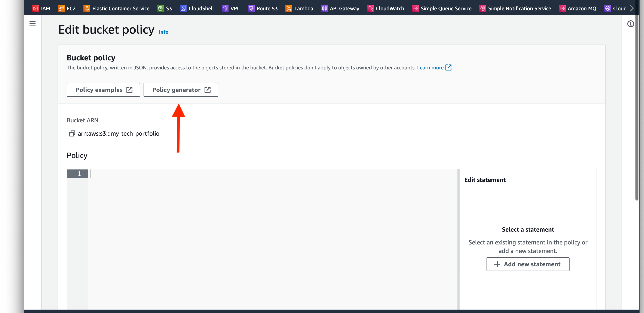The width and height of the screenshot is (644, 313).
Task: Go to Lambda label in favorites bar
Action: 304,9
